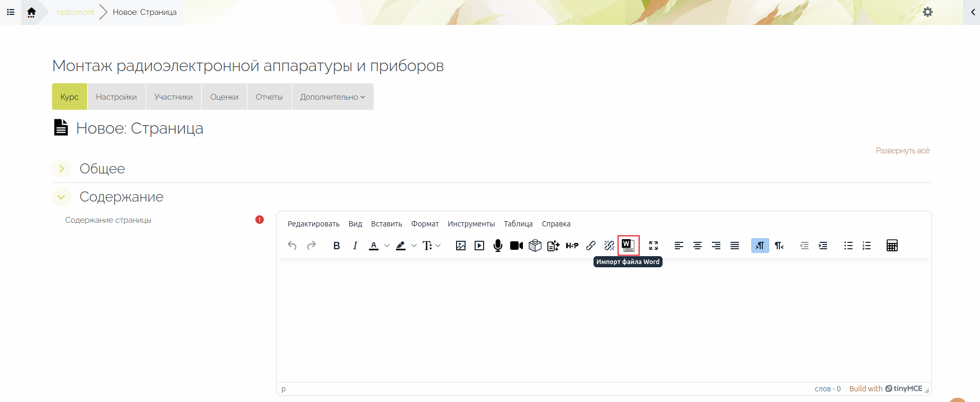Click the Import Word file icon
Image resolution: width=980 pixels, height=402 pixels.
click(628, 245)
